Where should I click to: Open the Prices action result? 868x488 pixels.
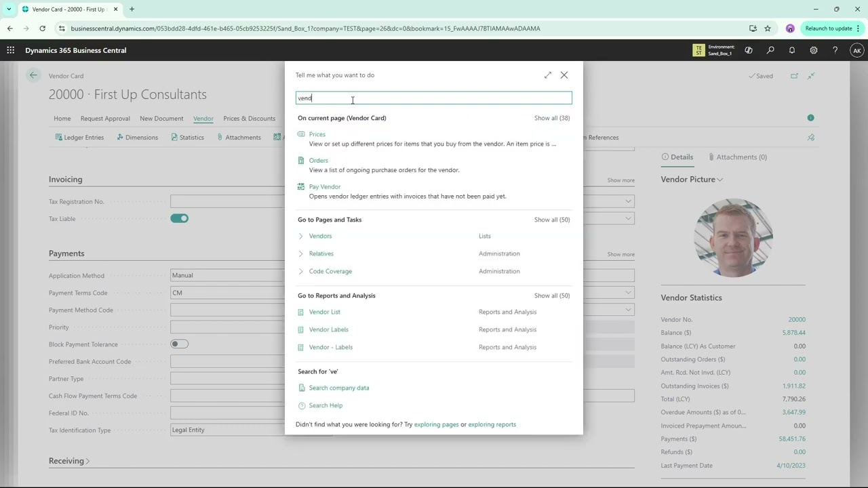click(317, 134)
